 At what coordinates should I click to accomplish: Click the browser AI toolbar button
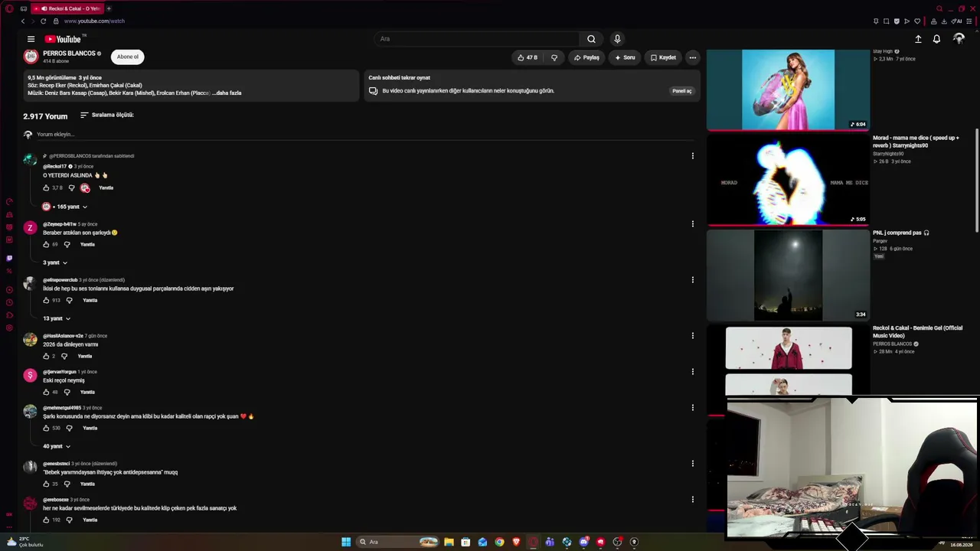pos(957,21)
